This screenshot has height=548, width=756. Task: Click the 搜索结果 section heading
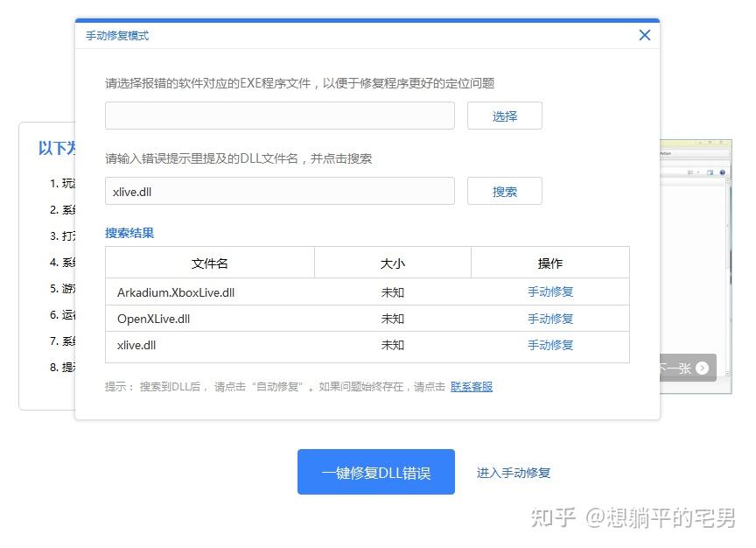coord(127,234)
